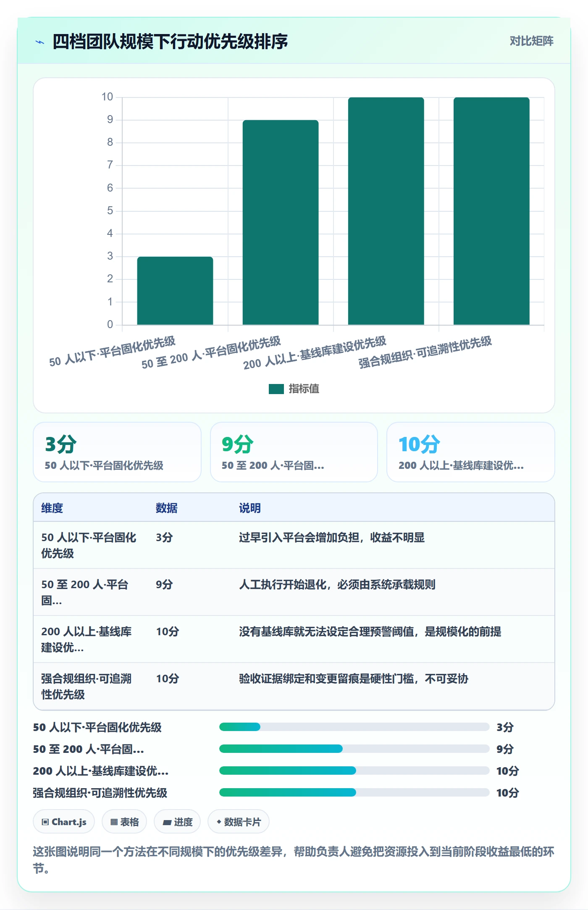Screen dimensions: 588x910
Task: Click the diamond icon in 数据卡片 chip
Action: click(x=219, y=822)
